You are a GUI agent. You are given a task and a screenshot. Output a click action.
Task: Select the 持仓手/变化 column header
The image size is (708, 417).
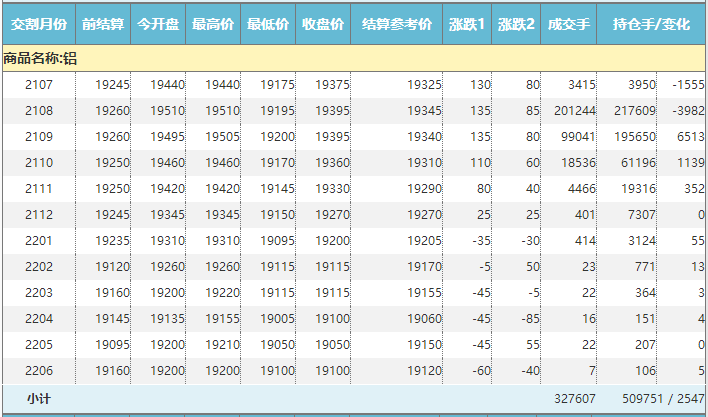click(651, 23)
